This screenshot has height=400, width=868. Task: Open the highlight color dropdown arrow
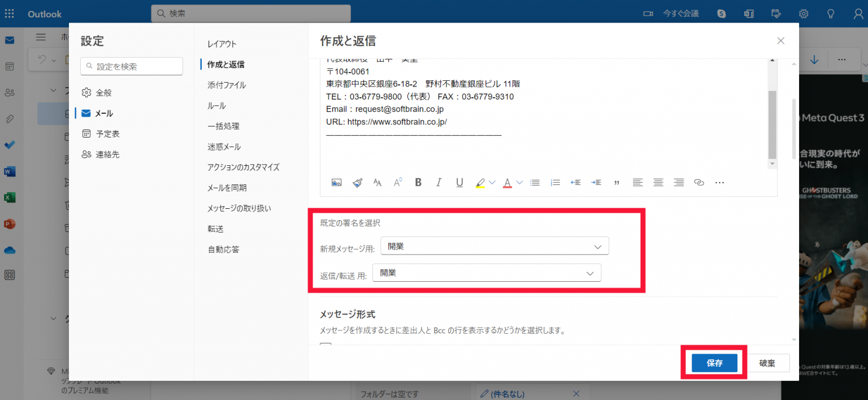(x=492, y=182)
